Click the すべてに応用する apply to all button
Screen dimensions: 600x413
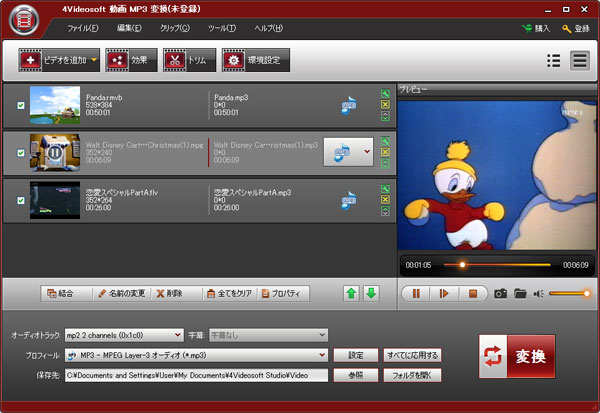coord(412,355)
